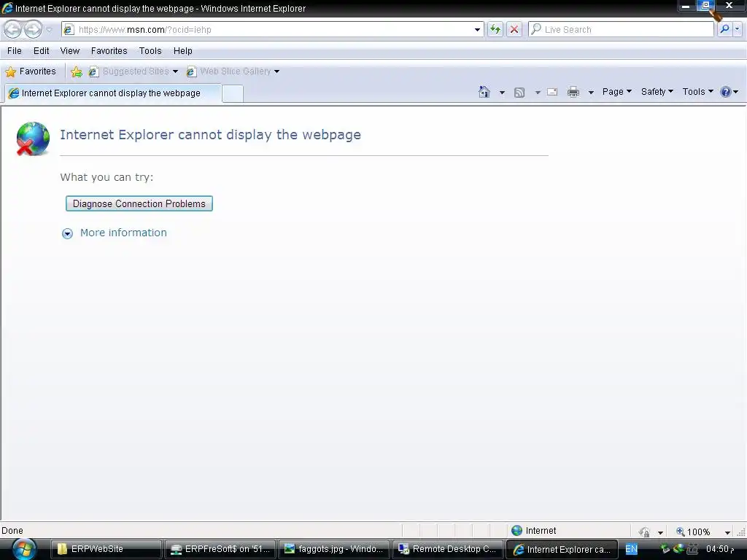Screen dimensions: 747x560
Task: Expand the address bar history dropdown
Action: pos(477,29)
